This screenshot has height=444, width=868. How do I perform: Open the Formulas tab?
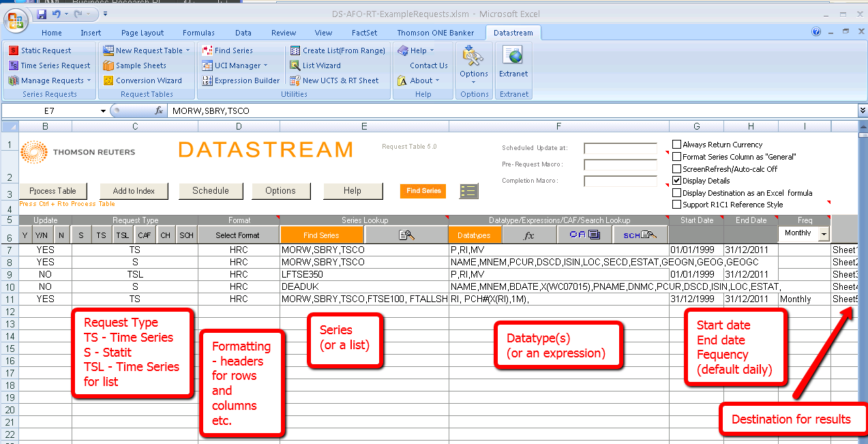(x=198, y=33)
